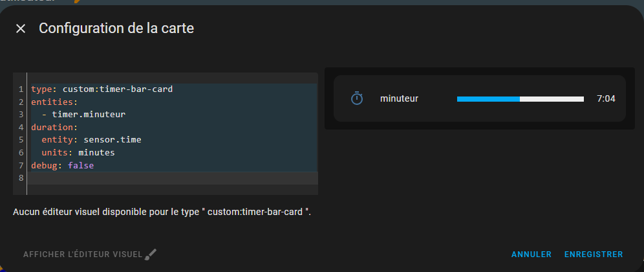This screenshot has width=644, height=272.
Task: Click Afficher l'éditeur visuel button
Action: pos(83,255)
